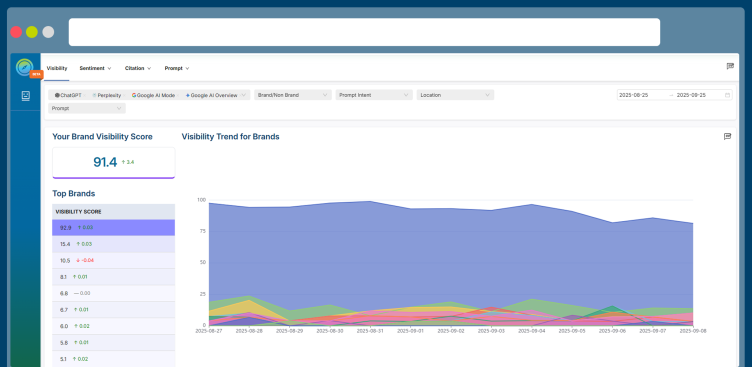This screenshot has width=752, height=367.
Task: Click the green up arrow beside 3.4
Action: 123,162
